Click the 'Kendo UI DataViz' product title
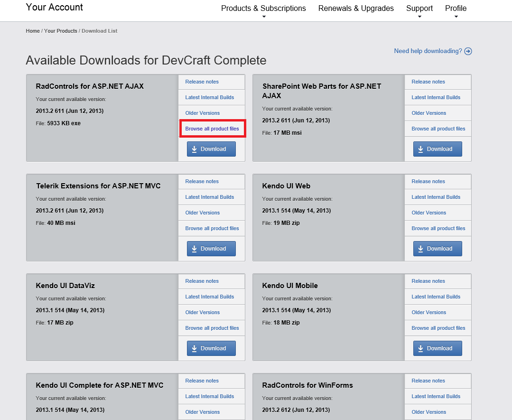Screen dimensions: 512x420 [x=65, y=286]
